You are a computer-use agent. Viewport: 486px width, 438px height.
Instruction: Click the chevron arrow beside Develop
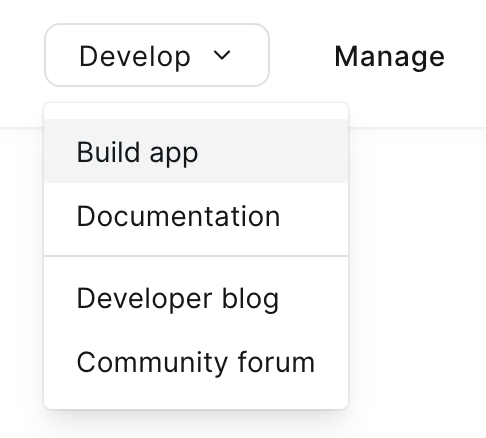point(222,55)
